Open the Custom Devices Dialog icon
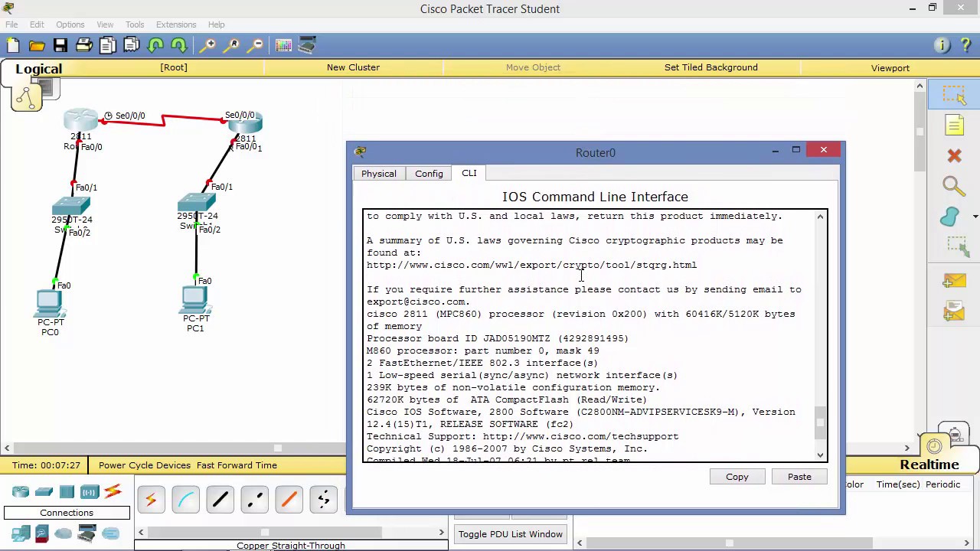 [307, 45]
